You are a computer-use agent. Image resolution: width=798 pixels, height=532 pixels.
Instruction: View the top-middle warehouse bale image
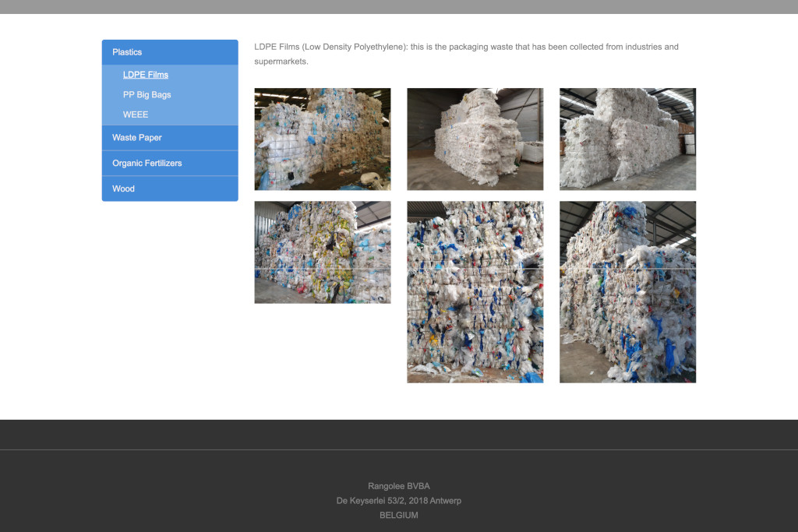(475, 139)
